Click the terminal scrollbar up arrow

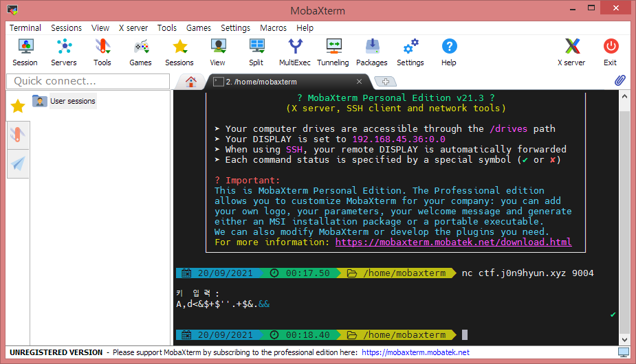click(x=624, y=96)
